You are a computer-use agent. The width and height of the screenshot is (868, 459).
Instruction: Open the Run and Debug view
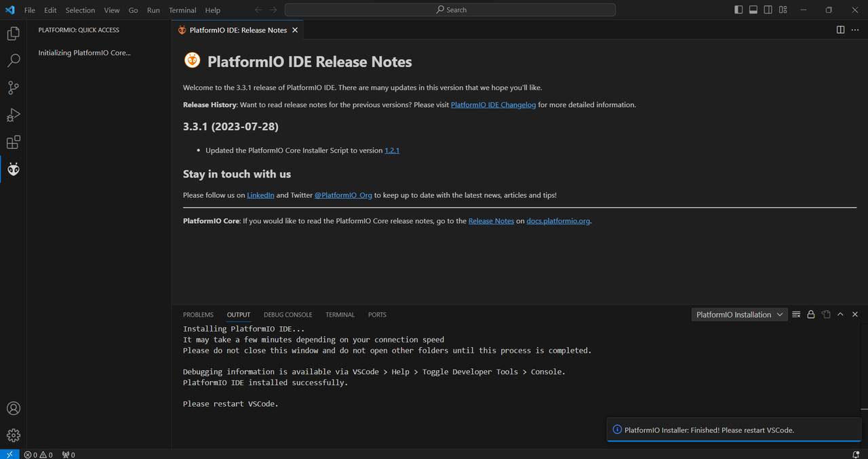(x=14, y=115)
